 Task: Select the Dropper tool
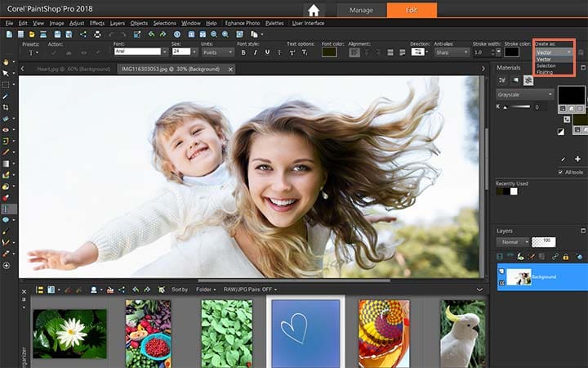point(6,96)
